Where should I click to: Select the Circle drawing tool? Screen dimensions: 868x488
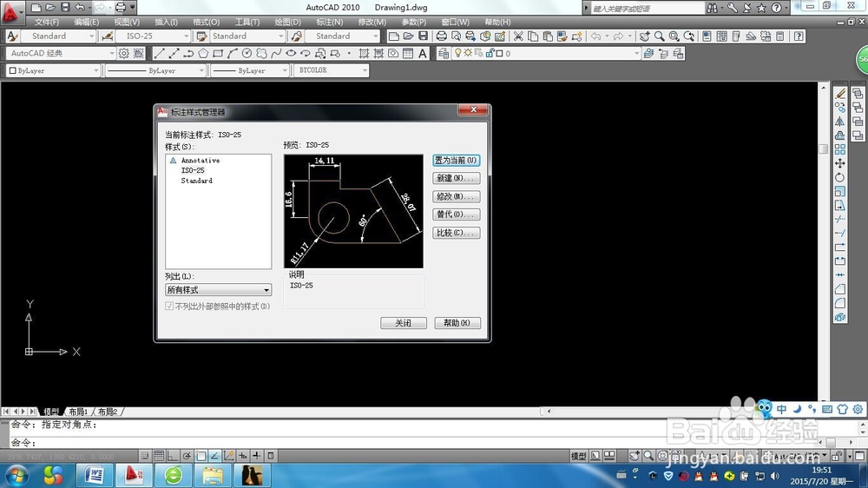[247, 53]
